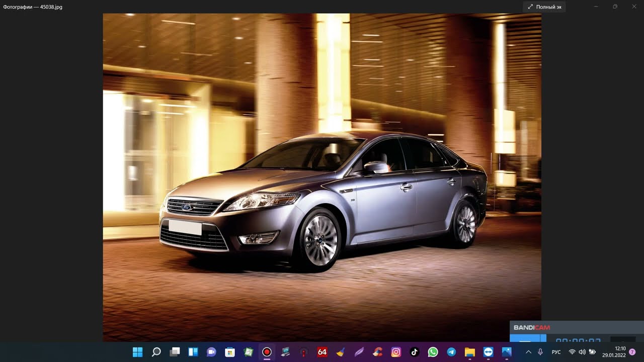Open notification center badge 7
Image resolution: width=644 pixels, height=362 pixels.
click(632, 352)
